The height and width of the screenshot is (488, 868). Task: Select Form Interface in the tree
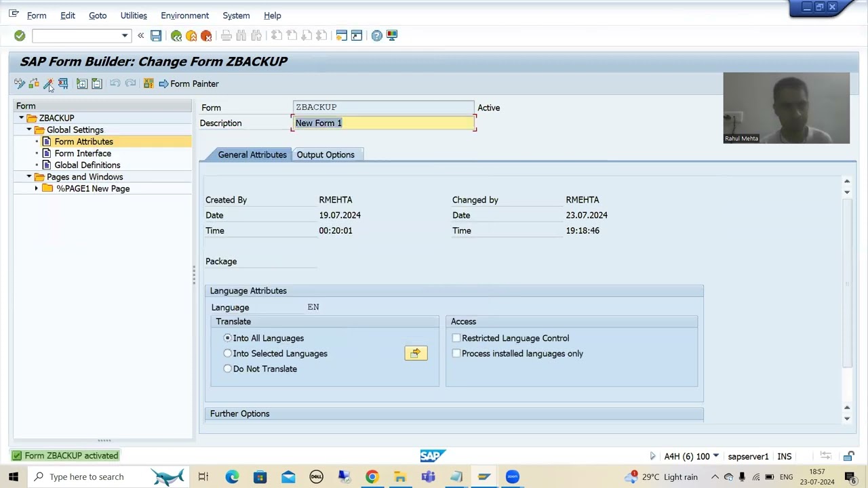(83, 153)
